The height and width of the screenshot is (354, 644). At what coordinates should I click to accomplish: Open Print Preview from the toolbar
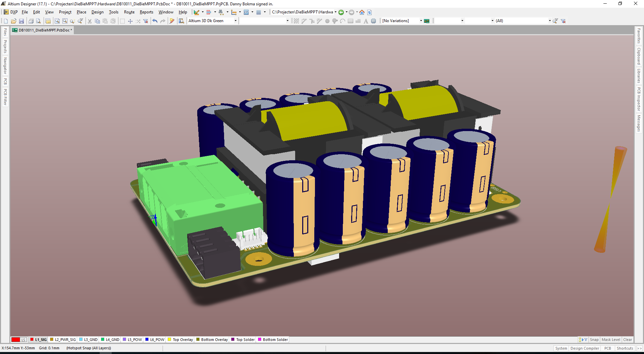(39, 21)
